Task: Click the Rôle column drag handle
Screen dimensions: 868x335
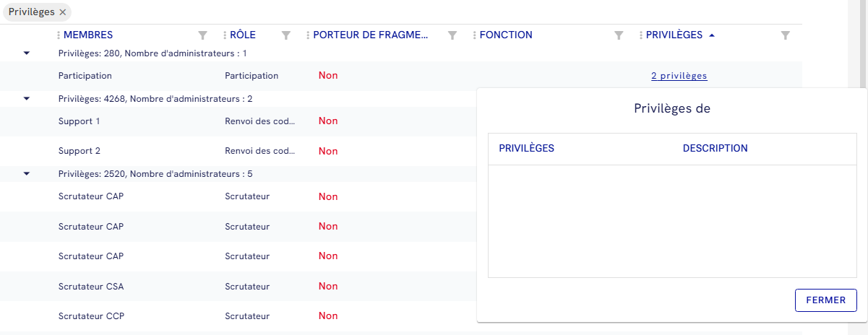Action: 225,35
